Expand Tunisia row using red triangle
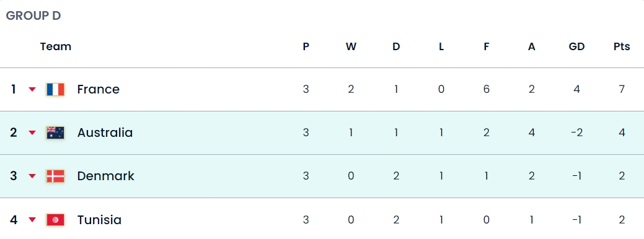The height and width of the screenshot is (239, 644). click(32, 220)
